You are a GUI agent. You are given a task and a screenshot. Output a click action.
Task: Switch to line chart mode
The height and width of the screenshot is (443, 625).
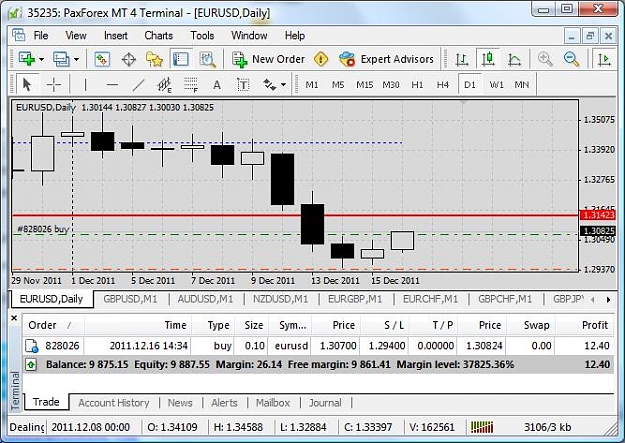514,59
